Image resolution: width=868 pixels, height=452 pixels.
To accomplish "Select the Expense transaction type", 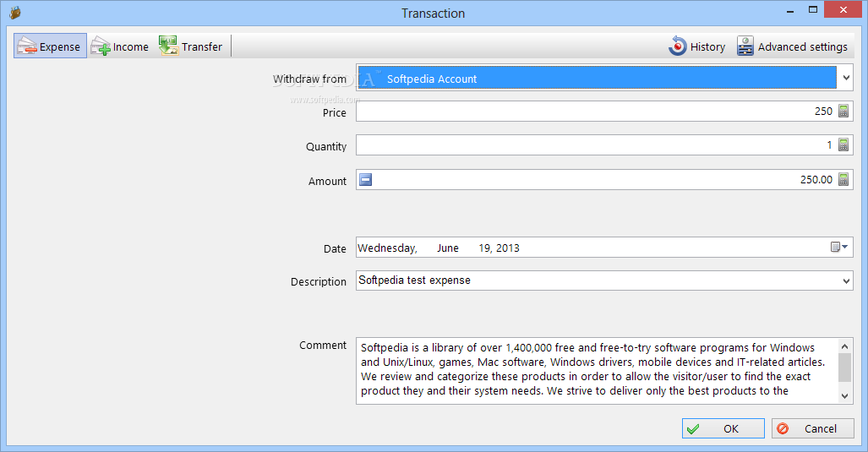I will pyautogui.click(x=50, y=46).
